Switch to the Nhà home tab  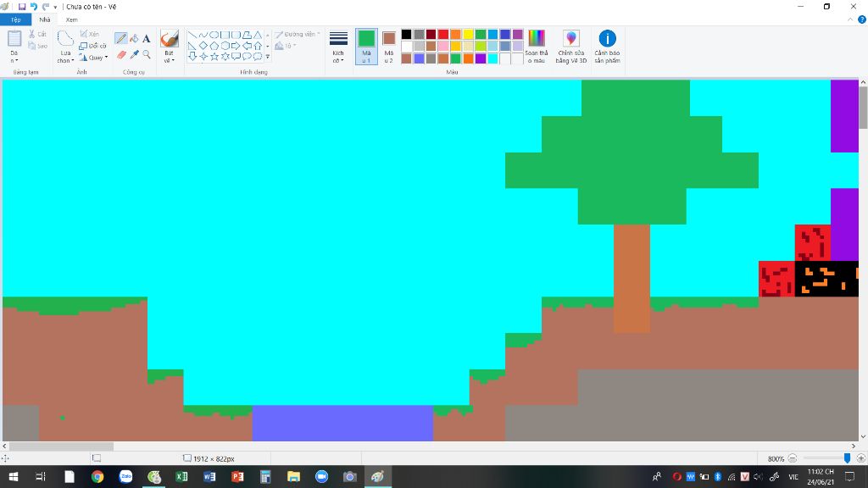click(x=44, y=19)
